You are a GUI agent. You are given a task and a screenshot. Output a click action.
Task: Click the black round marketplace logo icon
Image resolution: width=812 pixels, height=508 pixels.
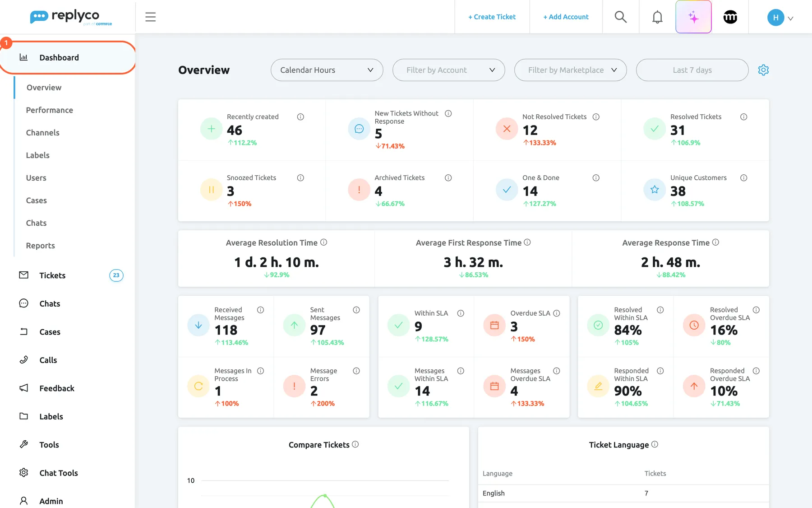tap(730, 17)
